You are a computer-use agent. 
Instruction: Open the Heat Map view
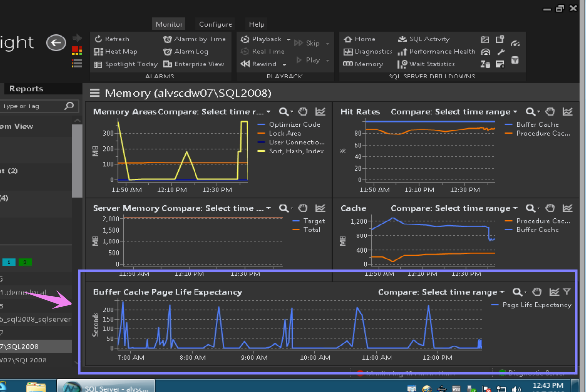click(x=115, y=52)
